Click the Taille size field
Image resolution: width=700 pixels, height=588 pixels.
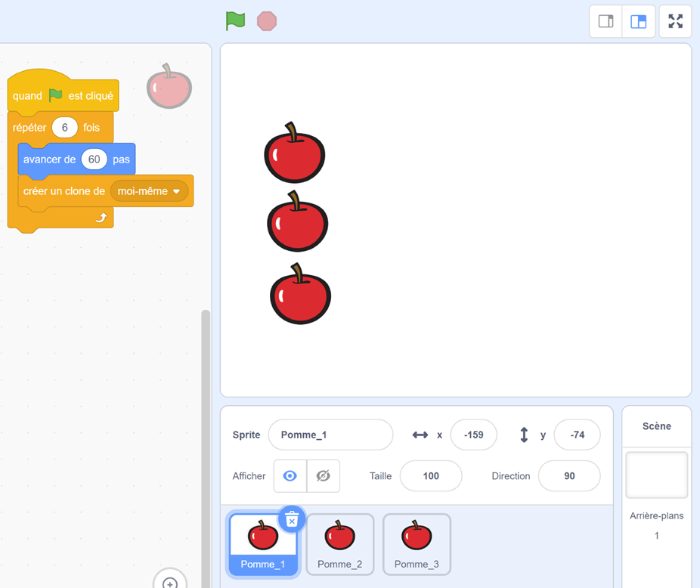pyautogui.click(x=430, y=476)
